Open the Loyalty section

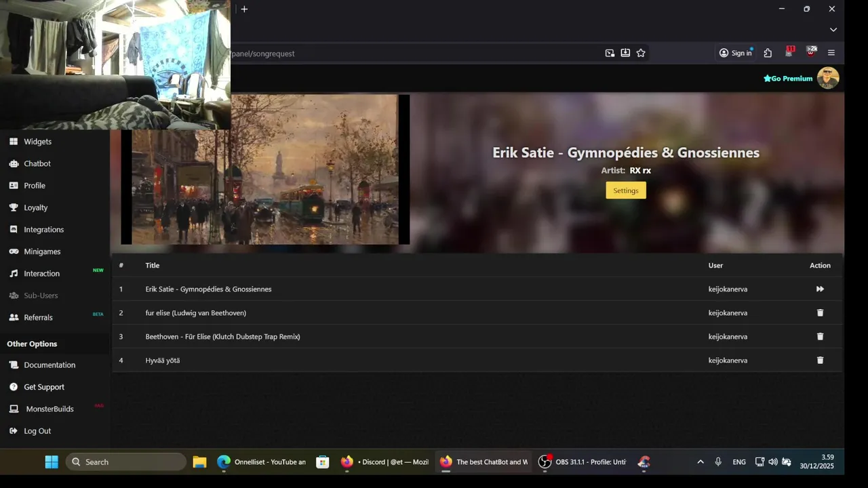pos(35,207)
